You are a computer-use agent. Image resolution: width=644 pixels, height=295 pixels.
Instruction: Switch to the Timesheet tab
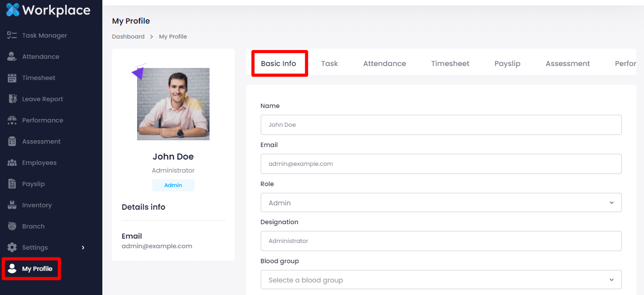pos(450,63)
